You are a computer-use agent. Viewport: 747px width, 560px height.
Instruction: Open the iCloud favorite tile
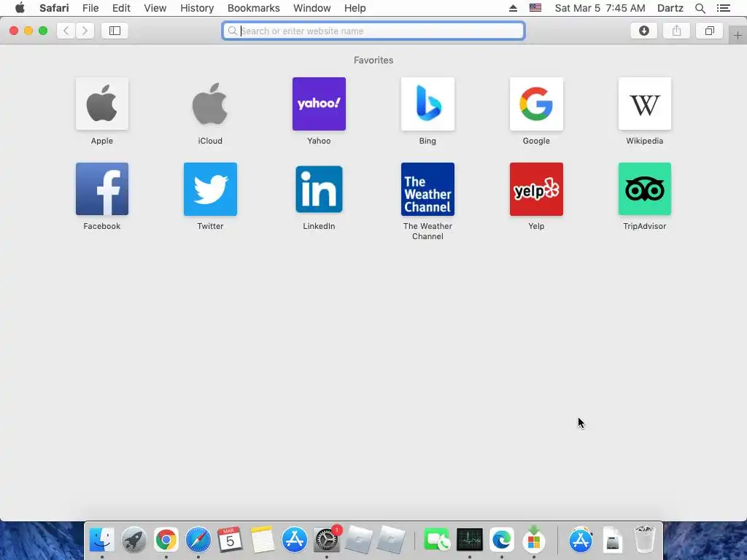[210, 104]
